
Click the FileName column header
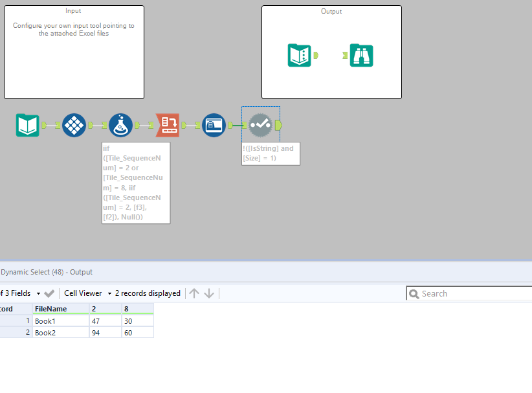[x=61, y=309]
